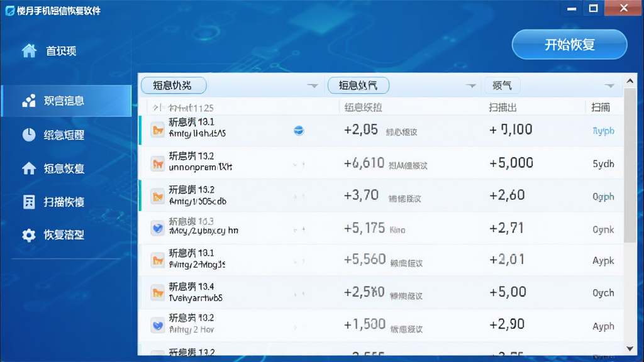
Task: Click the Ogiph text in third row
Action: 603,197
